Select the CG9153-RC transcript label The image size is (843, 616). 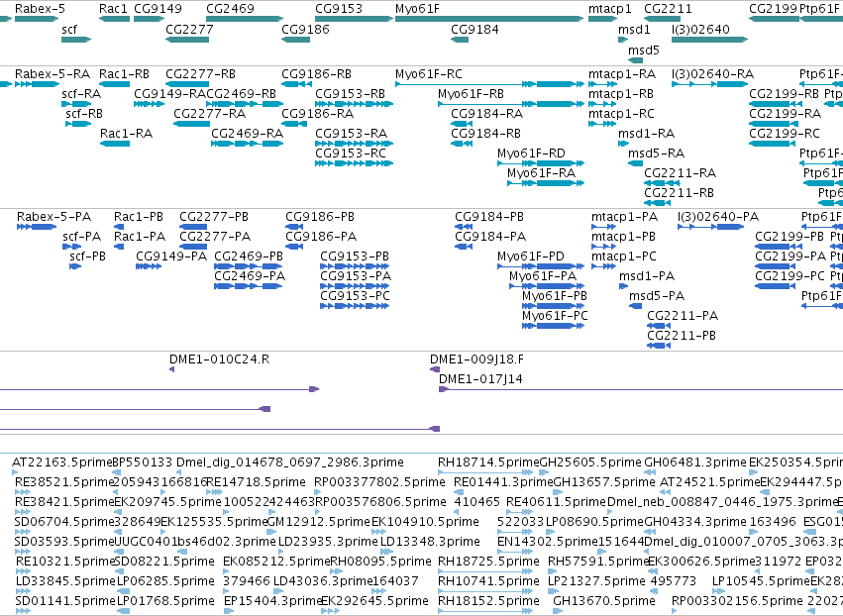[351, 154]
